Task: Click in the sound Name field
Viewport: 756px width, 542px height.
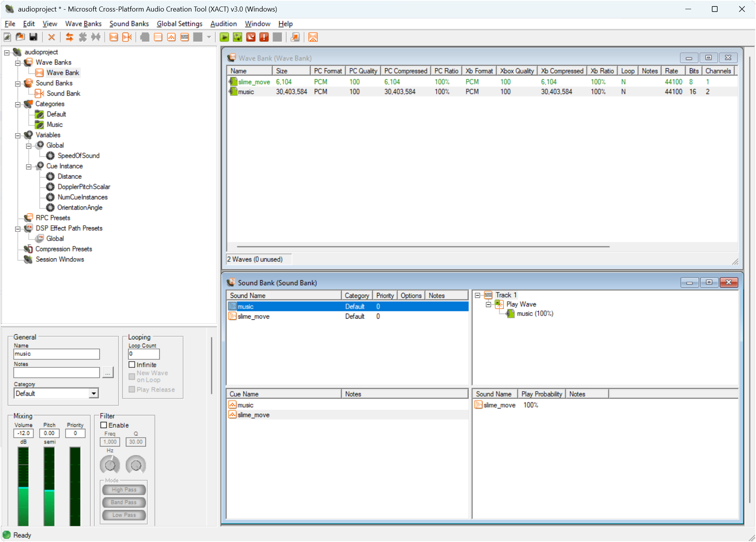Action: tap(56, 354)
